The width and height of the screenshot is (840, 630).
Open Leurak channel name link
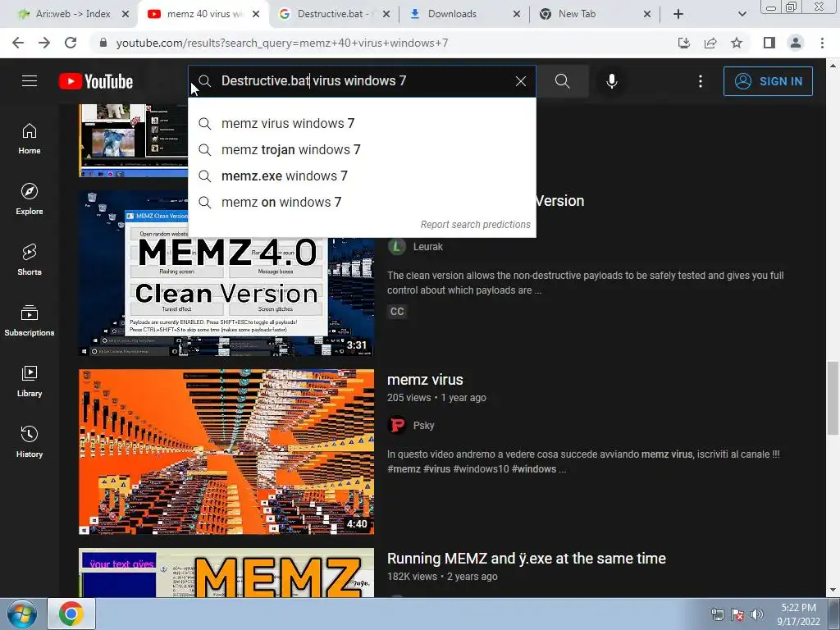click(428, 247)
